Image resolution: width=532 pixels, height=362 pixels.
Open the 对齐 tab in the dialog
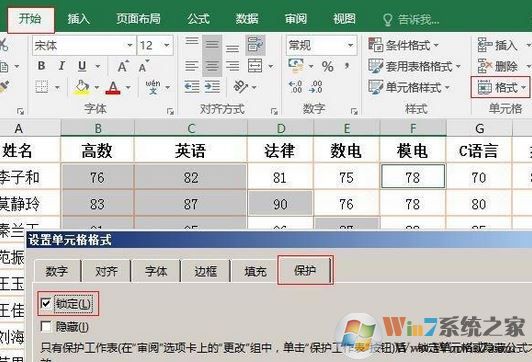click(106, 271)
